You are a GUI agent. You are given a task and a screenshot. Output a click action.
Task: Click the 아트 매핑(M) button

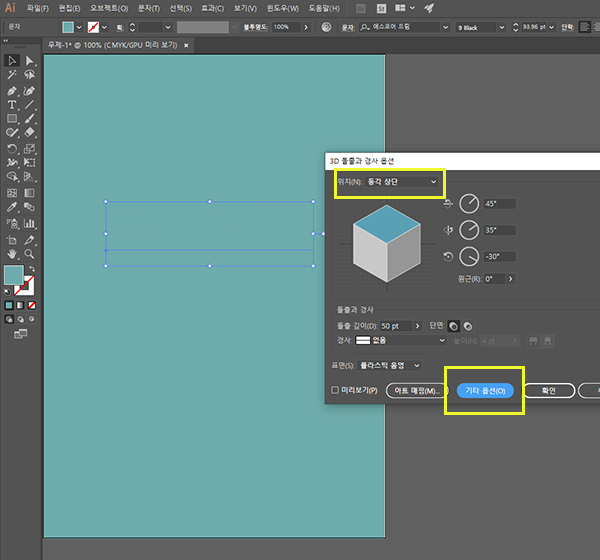point(416,391)
